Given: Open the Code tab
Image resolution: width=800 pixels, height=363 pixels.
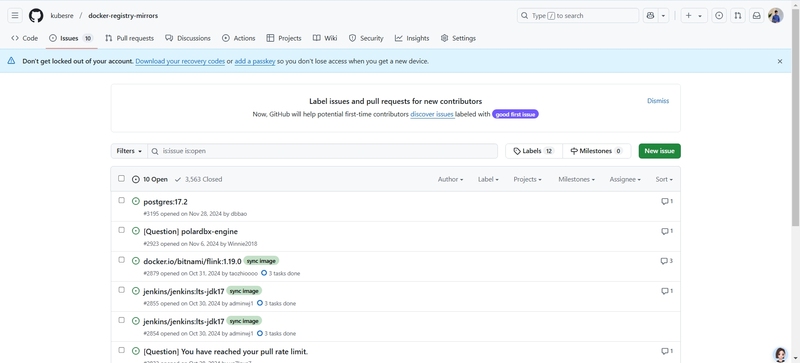Looking at the screenshot, I should click(x=24, y=38).
